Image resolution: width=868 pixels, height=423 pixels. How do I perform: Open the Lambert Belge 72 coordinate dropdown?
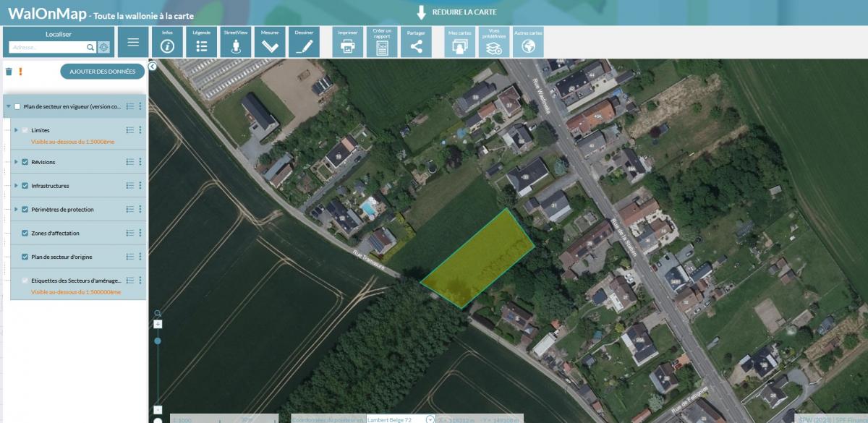tap(430, 419)
